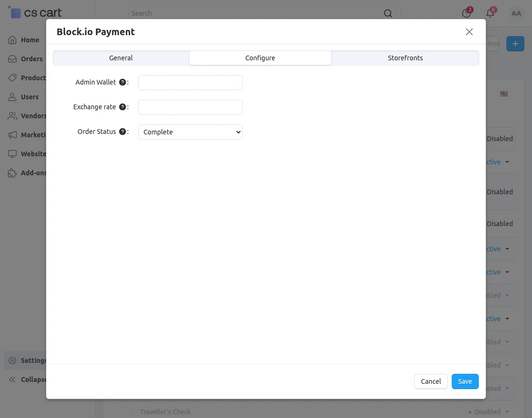The width and height of the screenshot is (532, 418).
Task: Click the Products tag icon
Action: tap(12, 78)
